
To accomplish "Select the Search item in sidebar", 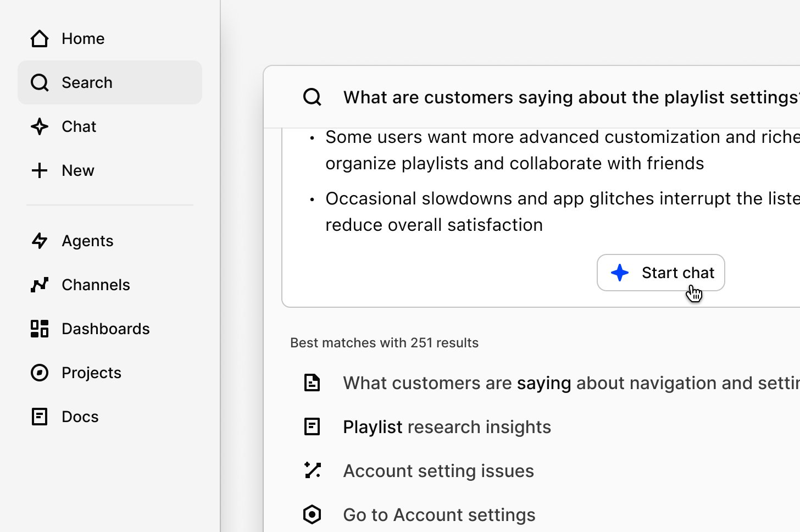I will (110, 82).
